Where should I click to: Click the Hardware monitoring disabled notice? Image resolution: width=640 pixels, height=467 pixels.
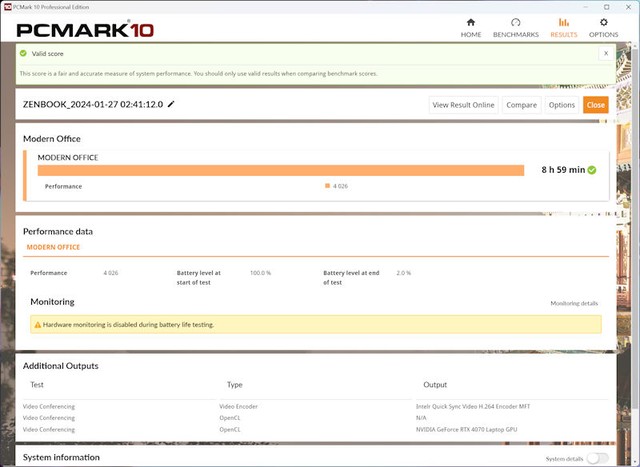(x=316, y=325)
